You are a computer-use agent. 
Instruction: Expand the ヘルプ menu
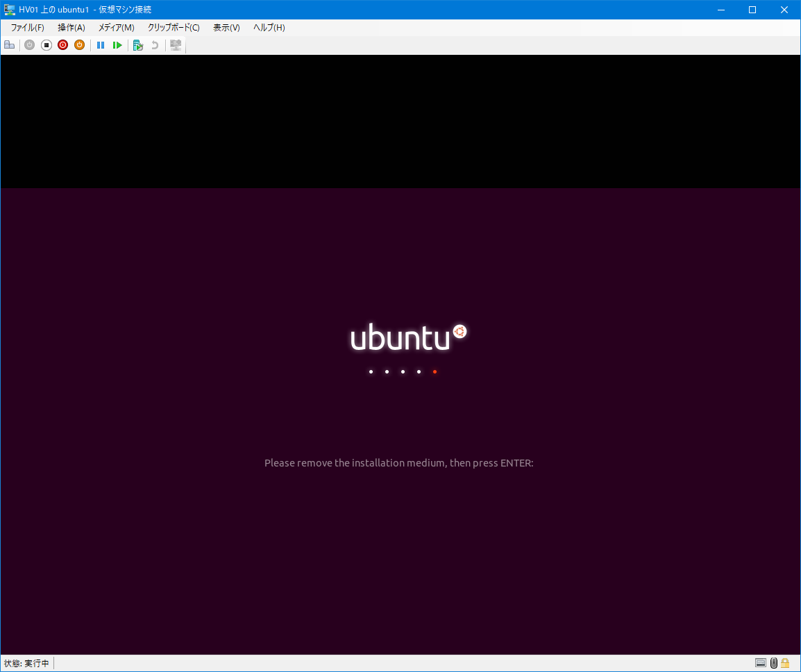click(268, 28)
